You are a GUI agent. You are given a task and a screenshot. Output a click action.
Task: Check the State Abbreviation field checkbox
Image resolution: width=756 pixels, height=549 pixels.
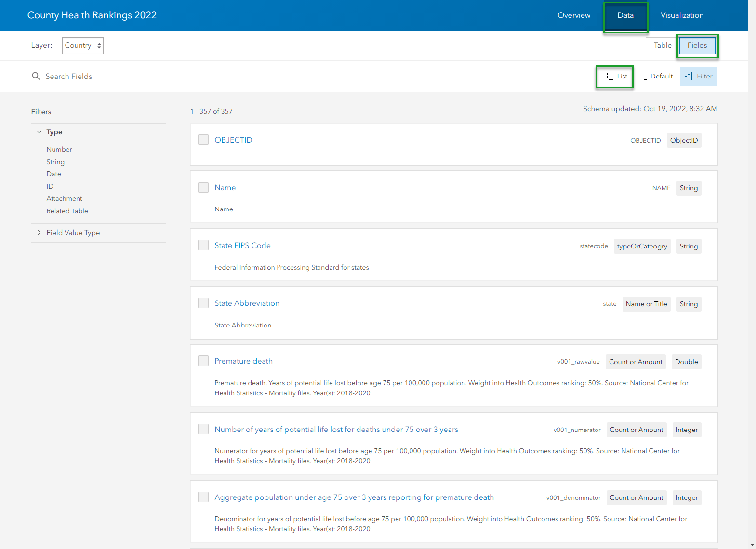203,303
